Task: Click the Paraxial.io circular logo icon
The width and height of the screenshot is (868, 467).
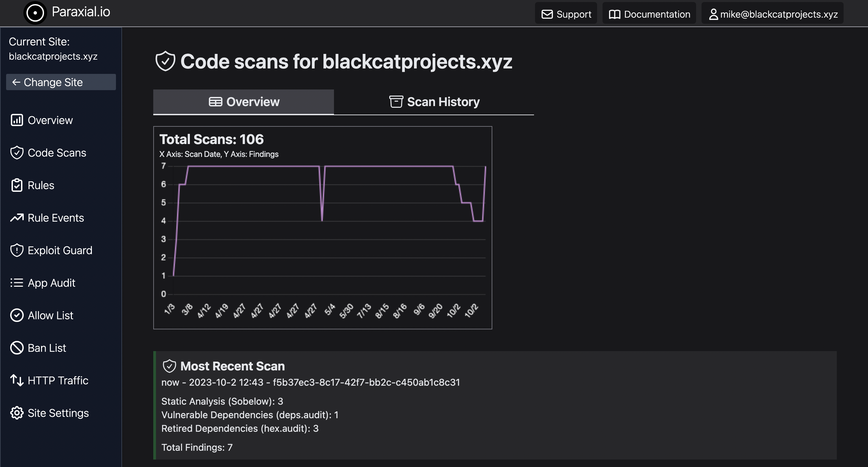Action: 35,13
